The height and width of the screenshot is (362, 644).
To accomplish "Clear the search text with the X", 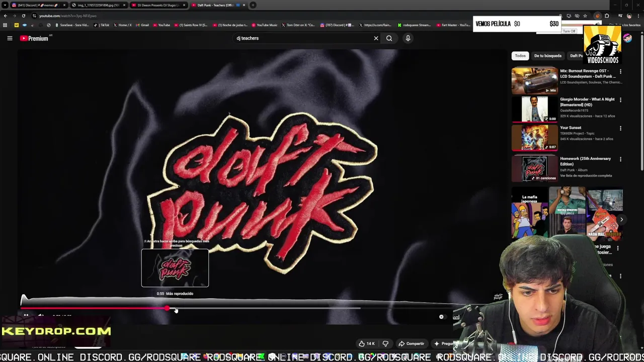I will click(x=376, y=38).
